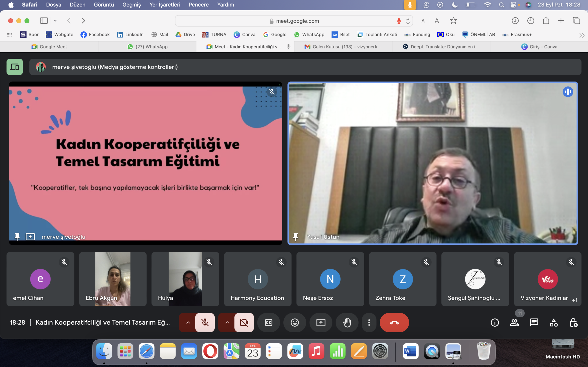This screenshot has height=367, width=588.
Task: Open the three-dot more options menu
Action: coord(369,323)
